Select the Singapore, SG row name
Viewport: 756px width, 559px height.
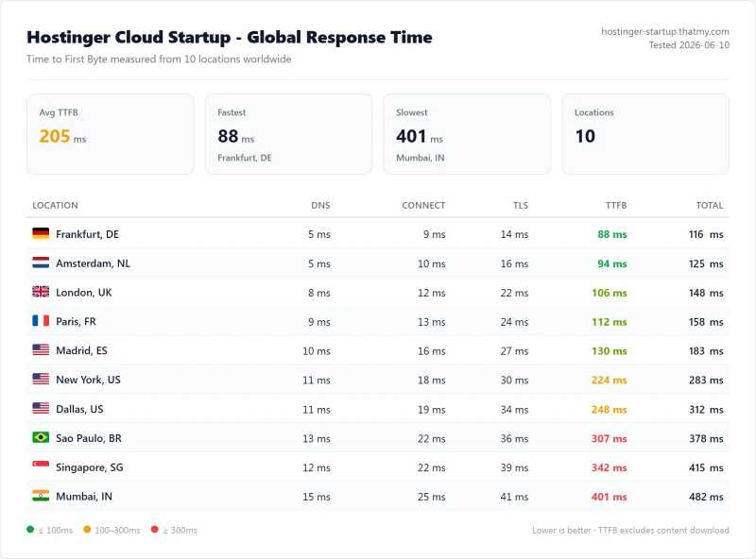90,467
